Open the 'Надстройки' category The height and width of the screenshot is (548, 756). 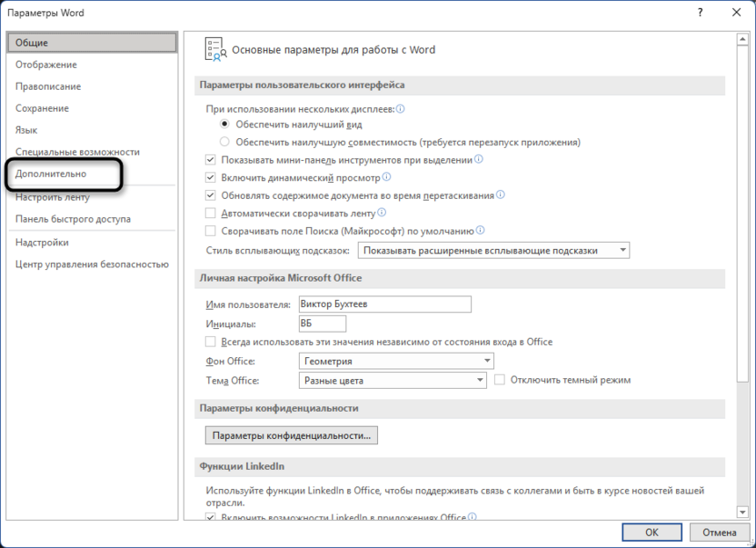point(92,242)
